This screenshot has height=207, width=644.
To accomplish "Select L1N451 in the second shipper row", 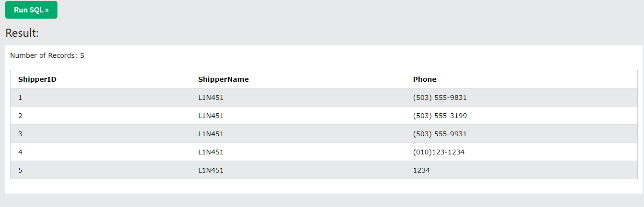I will point(211,116).
